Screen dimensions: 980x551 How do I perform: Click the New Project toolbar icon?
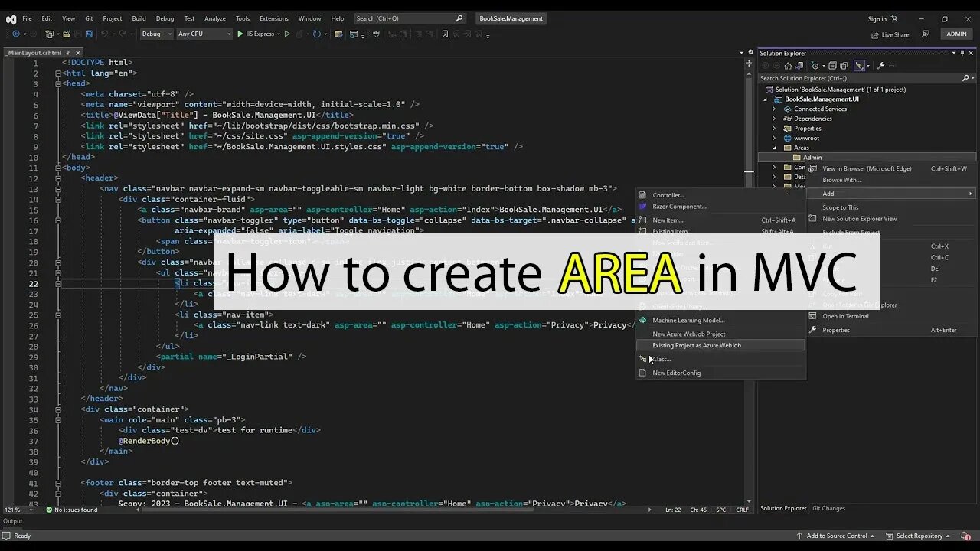[50, 34]
